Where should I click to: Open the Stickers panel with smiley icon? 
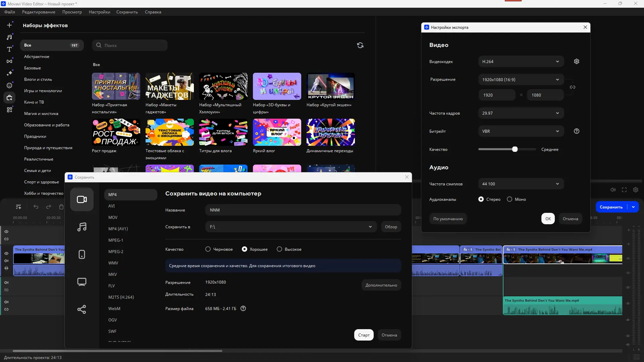pyautogui.click(x=9, y=85)
